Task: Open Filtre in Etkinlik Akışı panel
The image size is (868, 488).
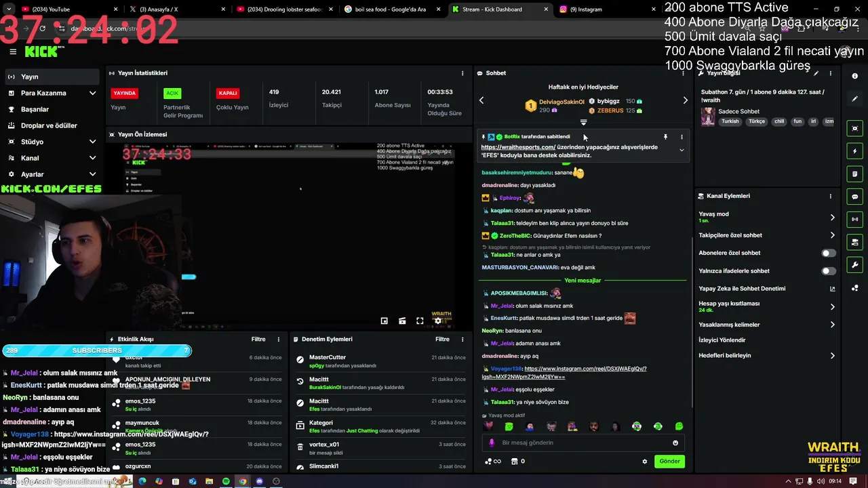Action: pos(258,340)
